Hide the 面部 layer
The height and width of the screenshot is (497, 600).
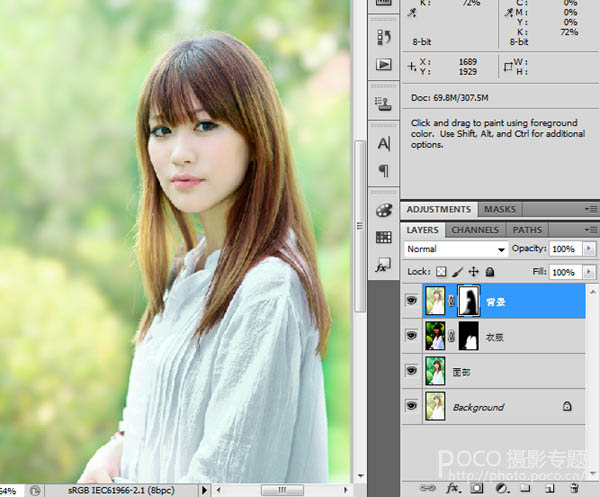(411, 371)
